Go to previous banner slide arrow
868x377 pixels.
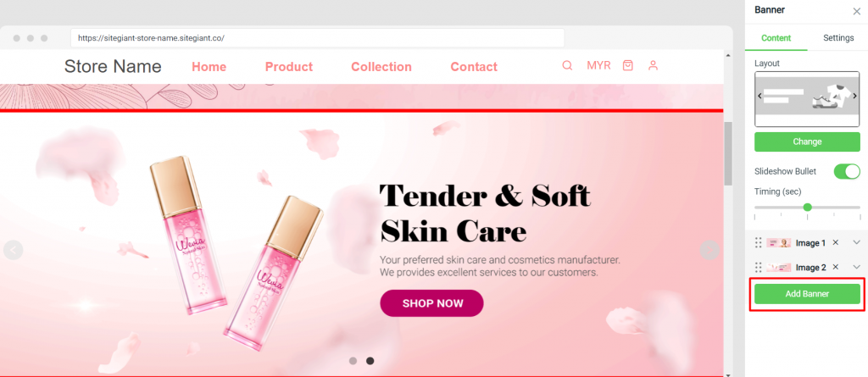(x=14, y=250)
